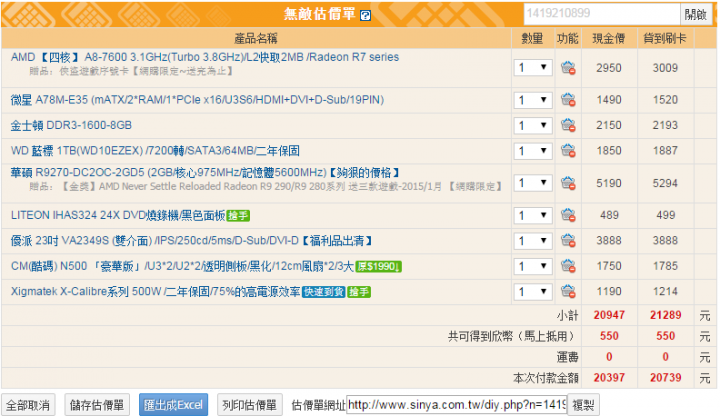Open quantity dropdown for Xigmatek X-Calibre 500W
This screenshot has height=416, width=720.
click(533, 292)
